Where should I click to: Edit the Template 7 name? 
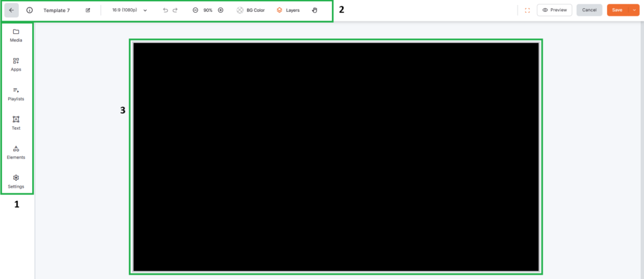88,10
